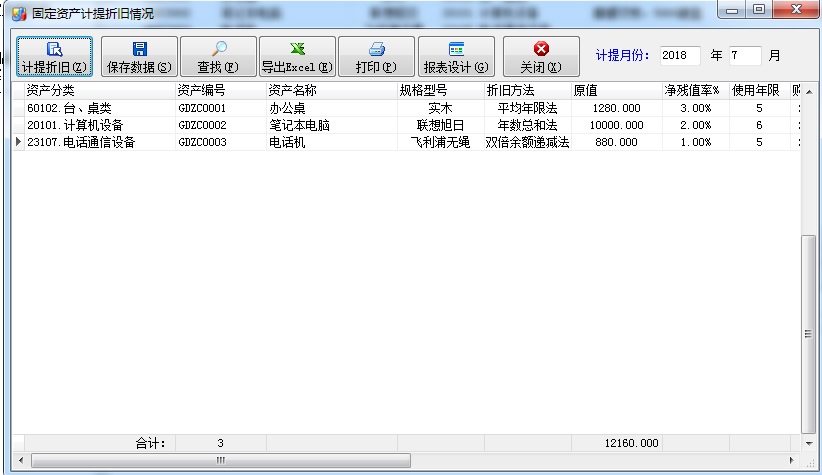Click asset name 办公桌
Screen dimensions: 822x475
pyautogui.click(x=287, y=109)
